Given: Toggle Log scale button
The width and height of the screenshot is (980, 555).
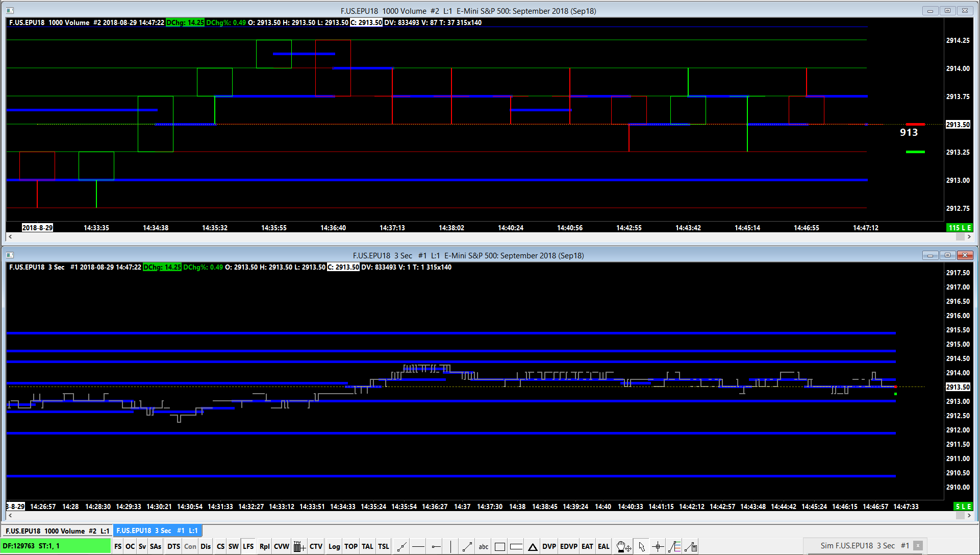Looking at the screenshot, I should tap(334, 546).
